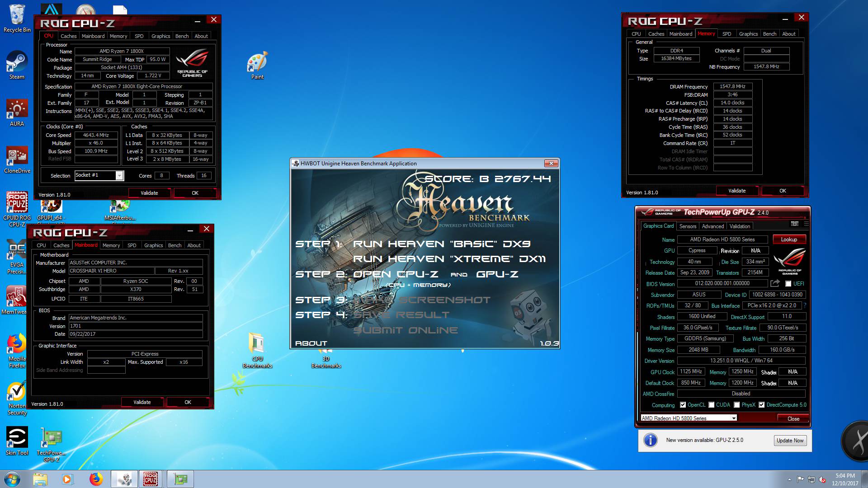Open the Advanced tab in GPU-Z
Image resolution: width=868 pixels, height=488 pixels.
713,226
